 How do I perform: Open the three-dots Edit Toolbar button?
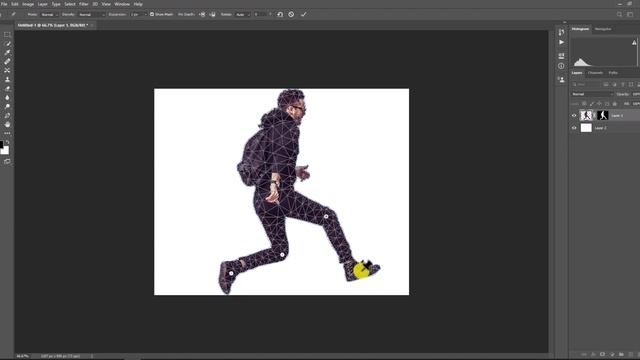coord(7,133)
